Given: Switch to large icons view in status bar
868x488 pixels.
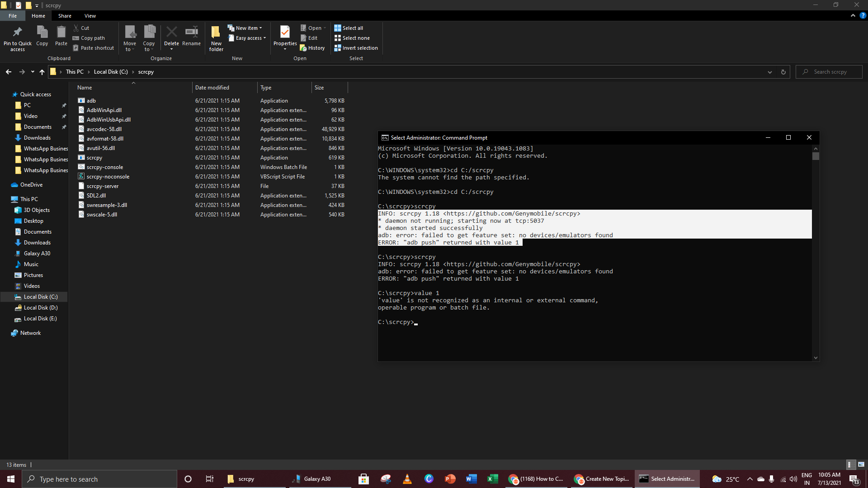Looking at the screenshot, I should click(x=861, y=465).
